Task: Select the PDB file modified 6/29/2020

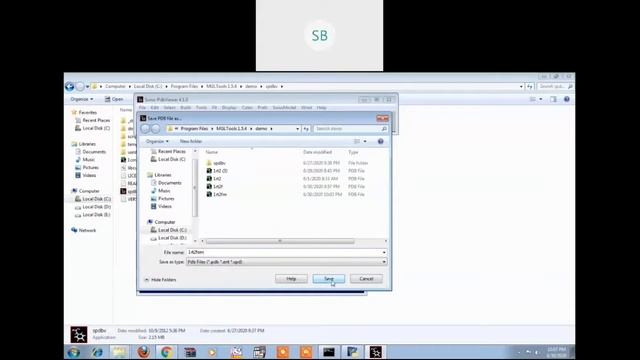Action: click(220, 171)
